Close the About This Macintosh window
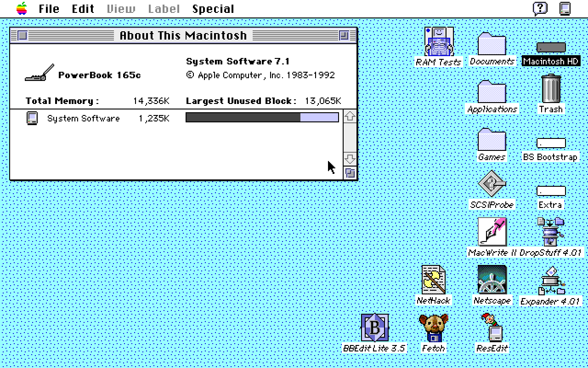Image resolution: width=588 pixels, height=368 pixels. (x=22, y=35)
